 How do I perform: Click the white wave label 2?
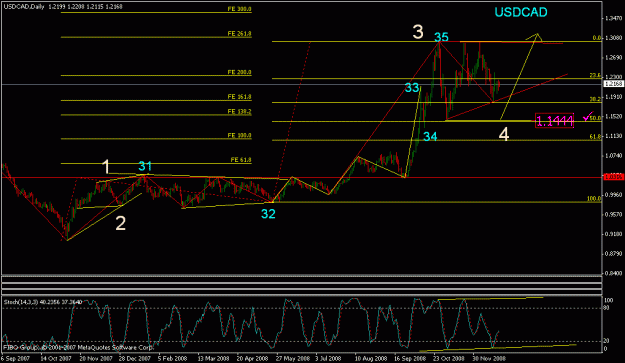coord(120,223)
